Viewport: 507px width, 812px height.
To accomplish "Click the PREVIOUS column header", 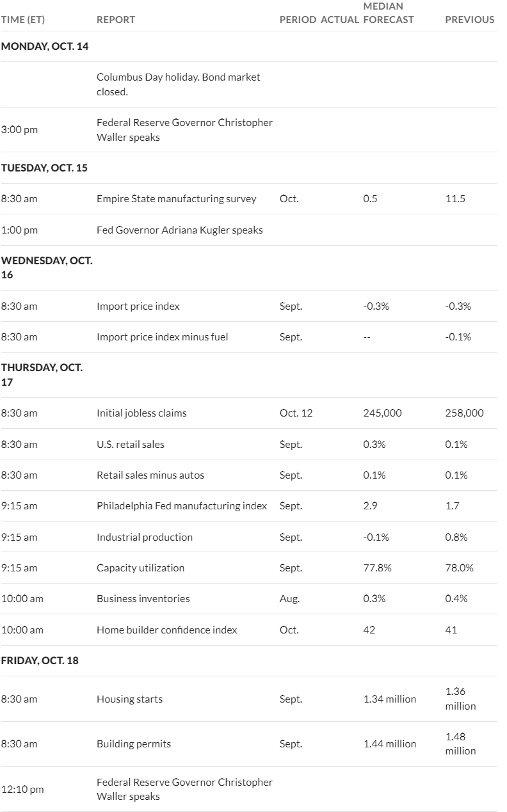I will tap(470, 20).
